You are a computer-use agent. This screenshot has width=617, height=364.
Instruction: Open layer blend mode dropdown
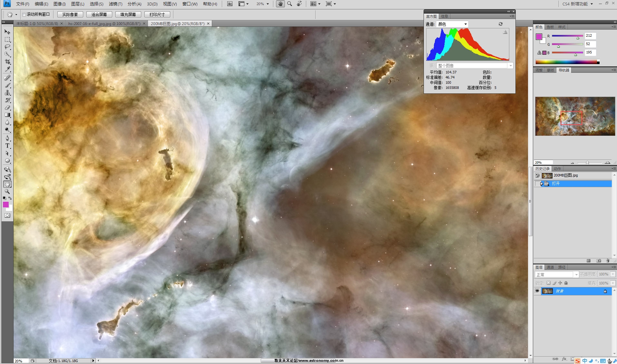click(x=557, y=274)
